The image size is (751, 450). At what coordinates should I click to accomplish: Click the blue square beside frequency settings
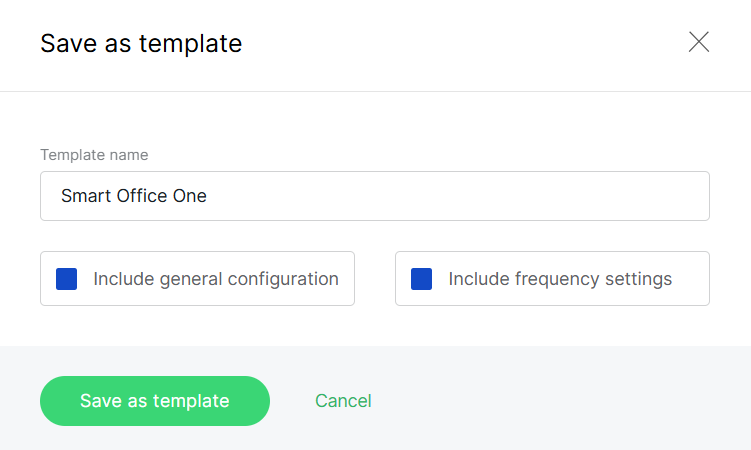point(422,279)
